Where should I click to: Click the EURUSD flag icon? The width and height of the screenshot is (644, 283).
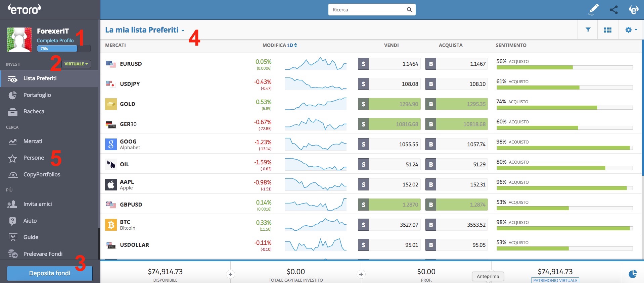[111, 64]
